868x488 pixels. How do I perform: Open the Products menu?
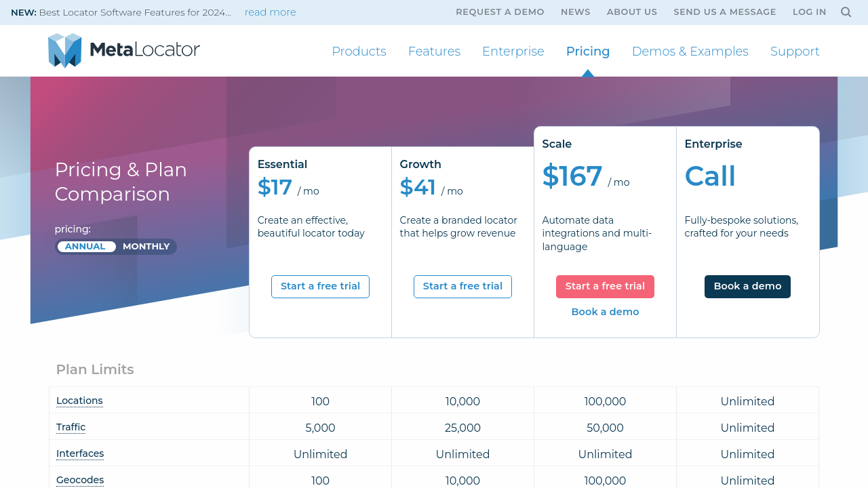(x=359, y=52)
